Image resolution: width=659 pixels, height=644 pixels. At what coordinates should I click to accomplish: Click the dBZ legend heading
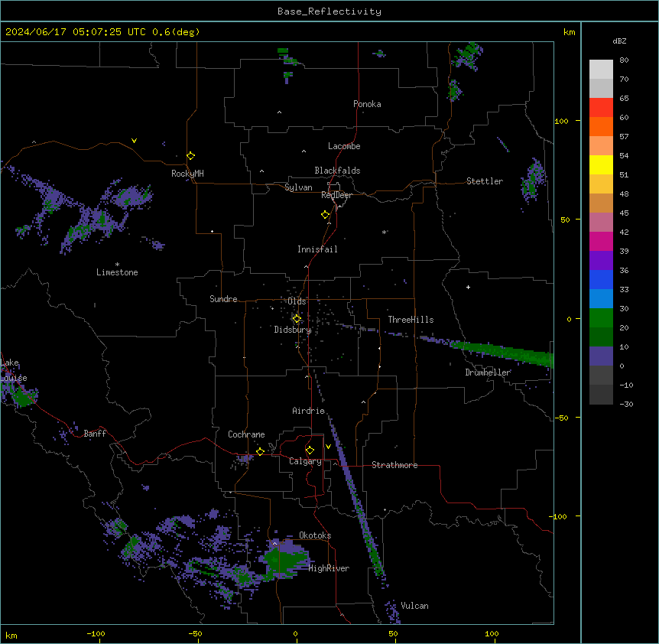[x=619, y=41]
